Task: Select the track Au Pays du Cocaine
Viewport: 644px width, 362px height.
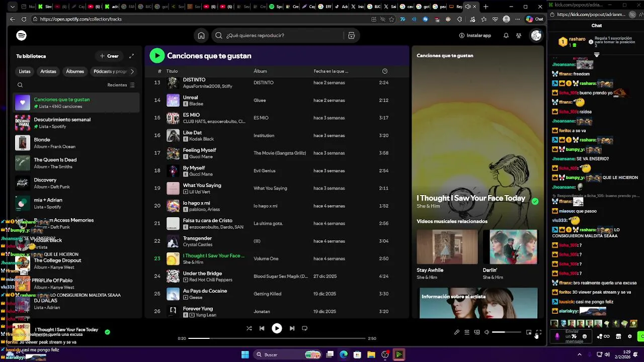Action: (x=277, y=294)
